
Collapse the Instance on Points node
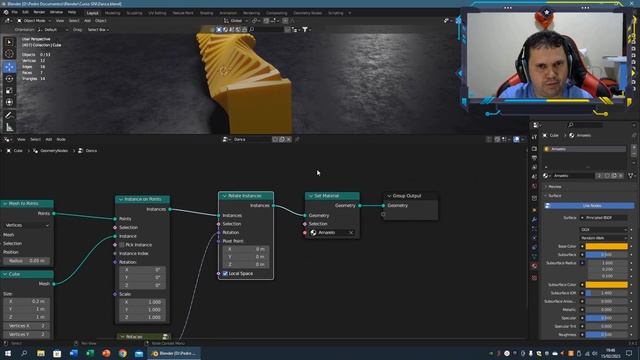[x=121, y=199]
